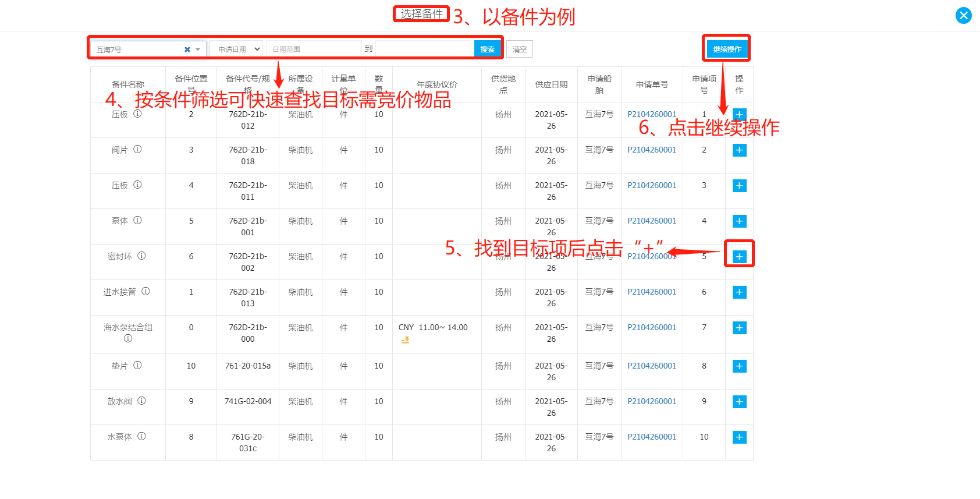The height and width of the screenshot is (499, 980).
Task: Select spec cell 762D-21b-018
Action: 248,155
